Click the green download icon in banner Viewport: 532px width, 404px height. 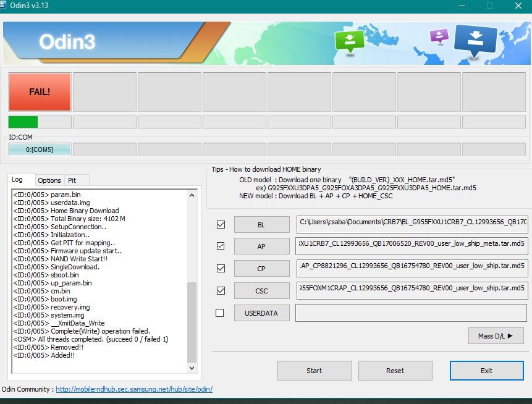point(350,41)
